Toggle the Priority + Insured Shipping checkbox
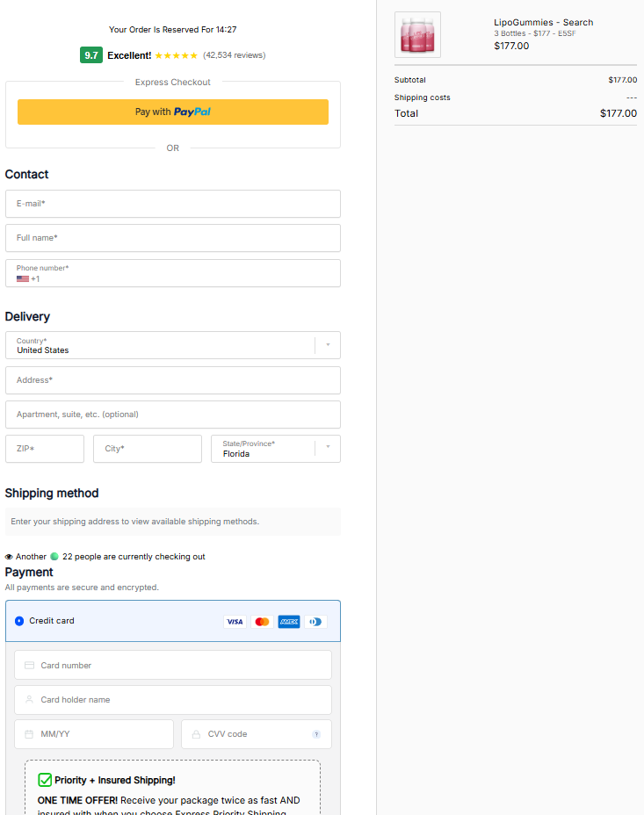 tap(44, 780)
